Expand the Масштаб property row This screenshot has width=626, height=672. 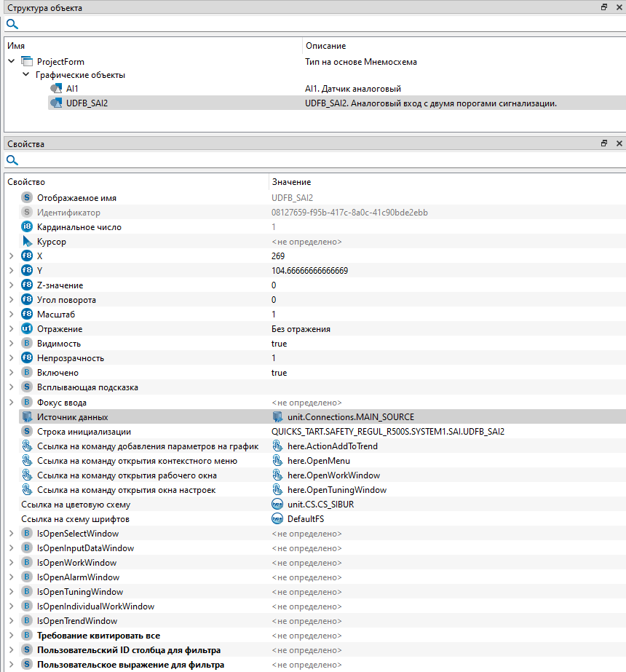coord(11,315)
